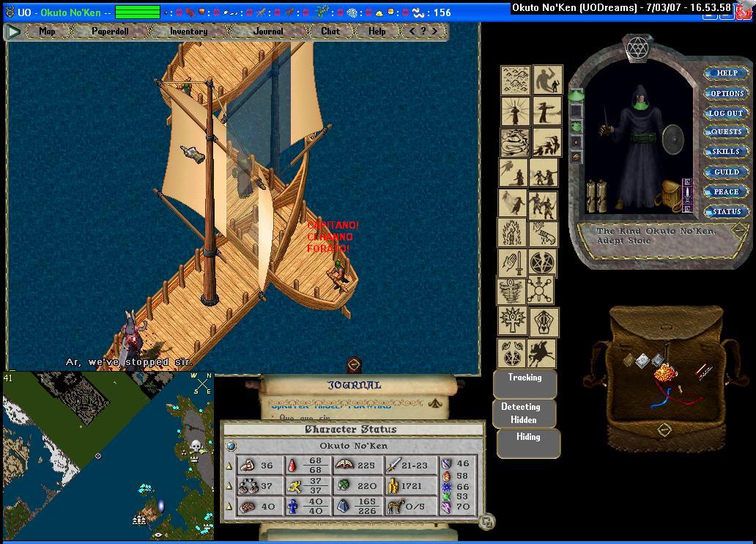
Task: Cast the ankh whirlwind spell icon
Action: (511, 291)
